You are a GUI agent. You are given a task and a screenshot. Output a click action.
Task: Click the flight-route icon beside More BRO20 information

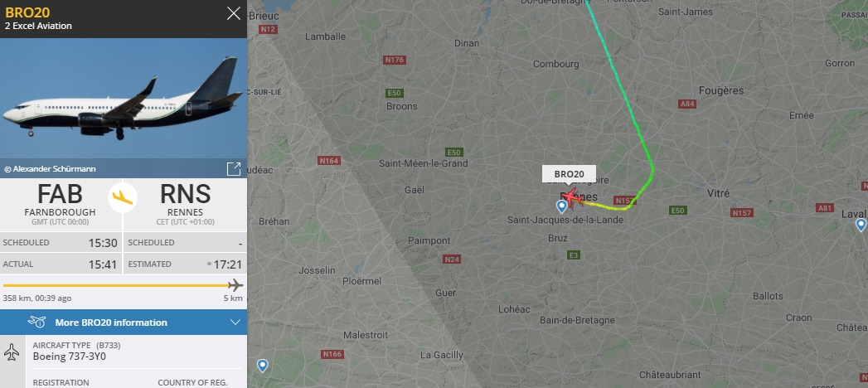[36, 323]
